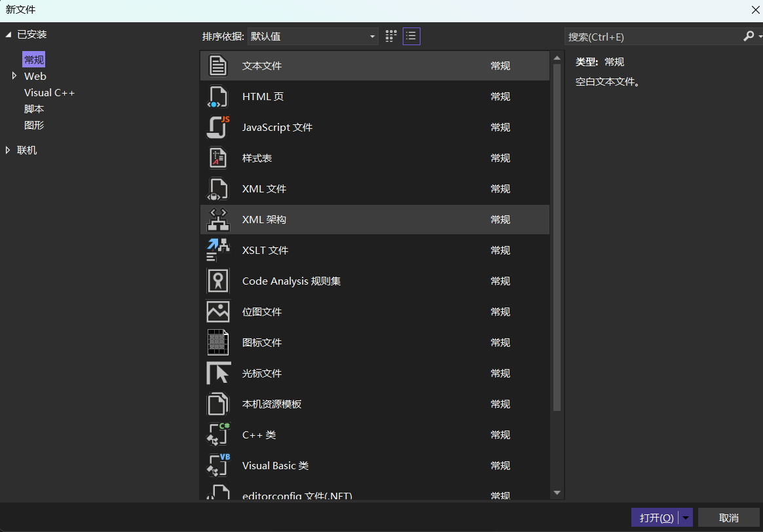
Task: Pick the Visual Basic 类 template
Action: coord(218,465)
